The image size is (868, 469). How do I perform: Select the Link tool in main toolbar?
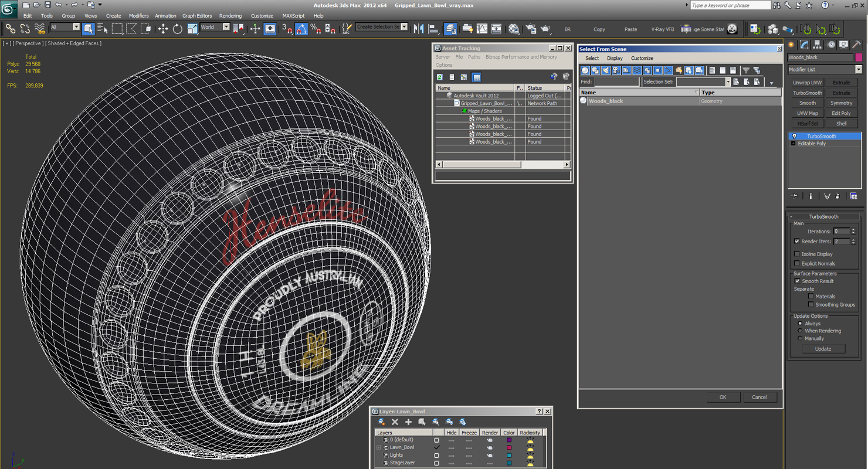[x=11, y=28]
